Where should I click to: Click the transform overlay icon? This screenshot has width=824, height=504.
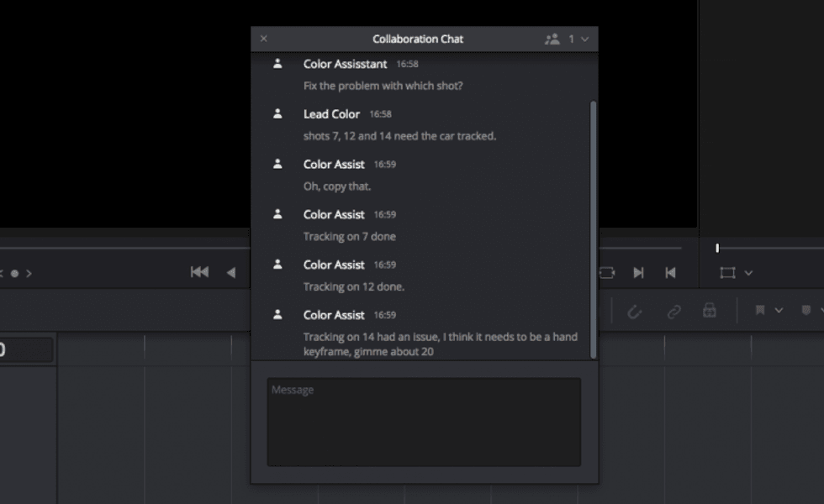728,273
